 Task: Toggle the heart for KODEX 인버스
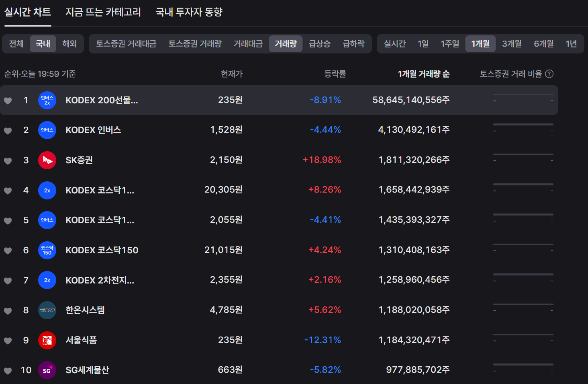[x=8, y=131]
